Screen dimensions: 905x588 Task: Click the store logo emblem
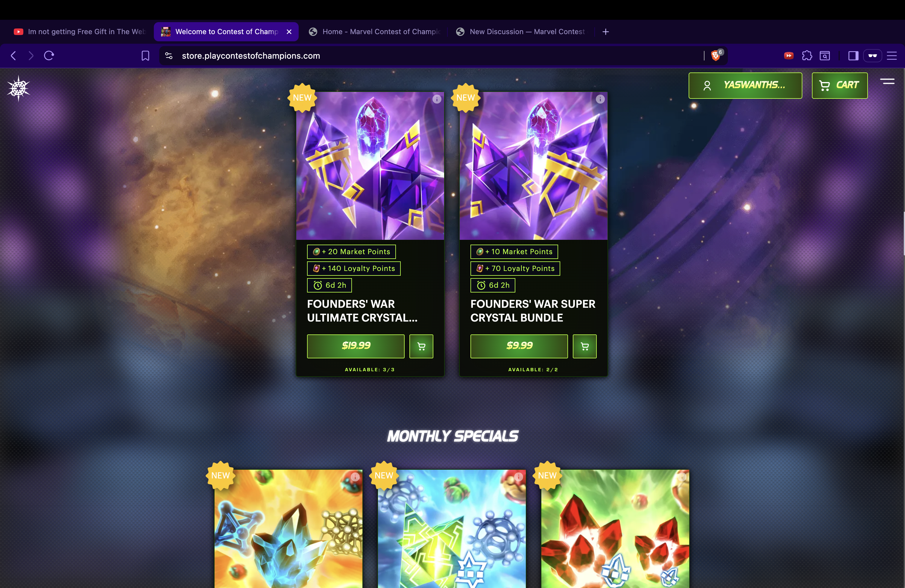(x=18, y=89)
